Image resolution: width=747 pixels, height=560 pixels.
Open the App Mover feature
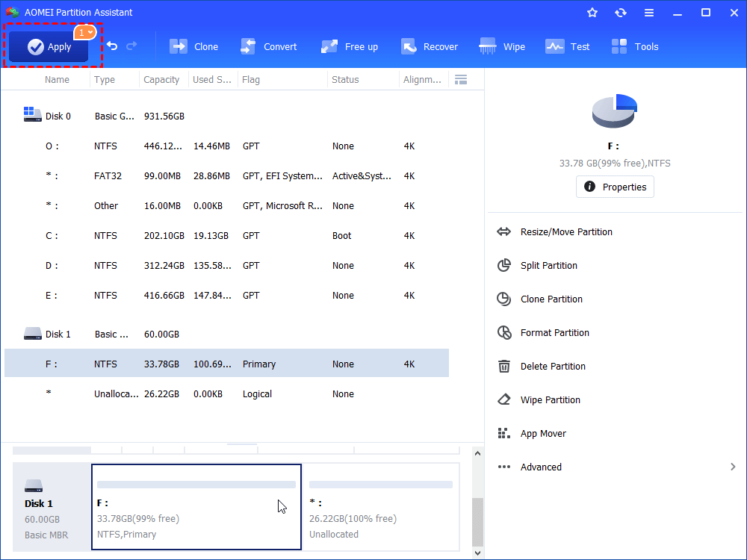point(545,433)
